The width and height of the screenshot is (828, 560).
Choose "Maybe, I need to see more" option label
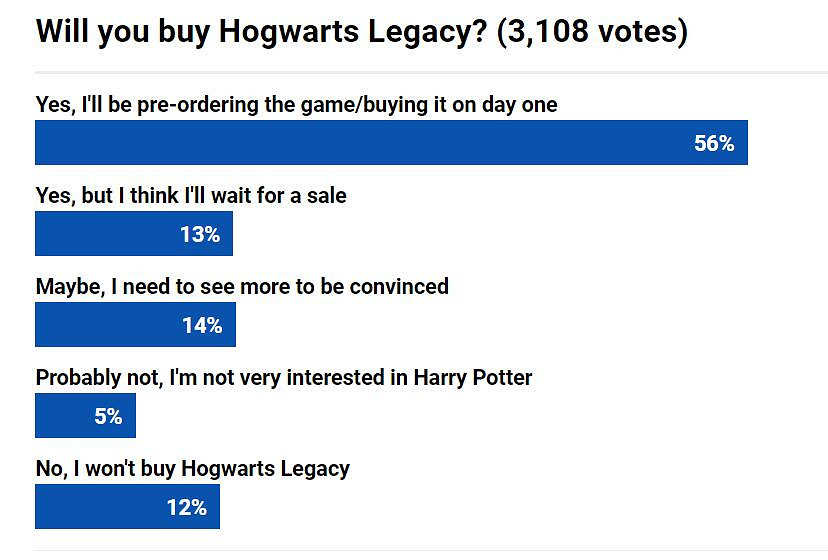pyautogui.click(x=242, y=286)
